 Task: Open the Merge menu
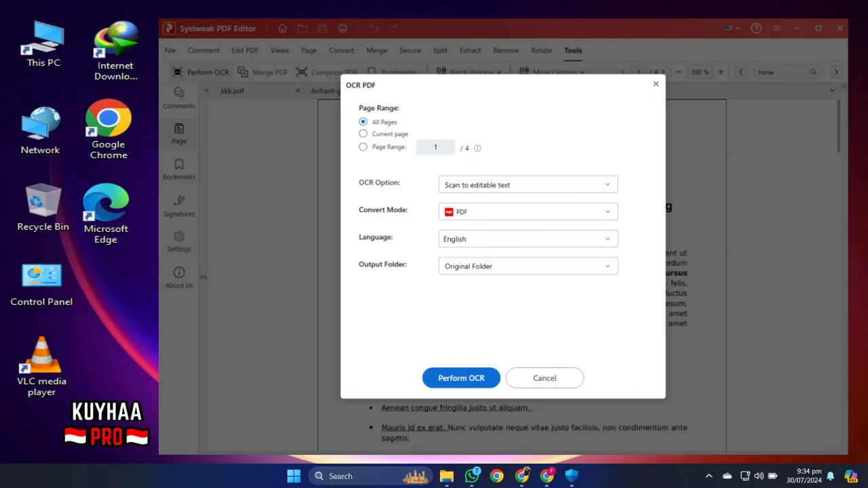point(377,50)
